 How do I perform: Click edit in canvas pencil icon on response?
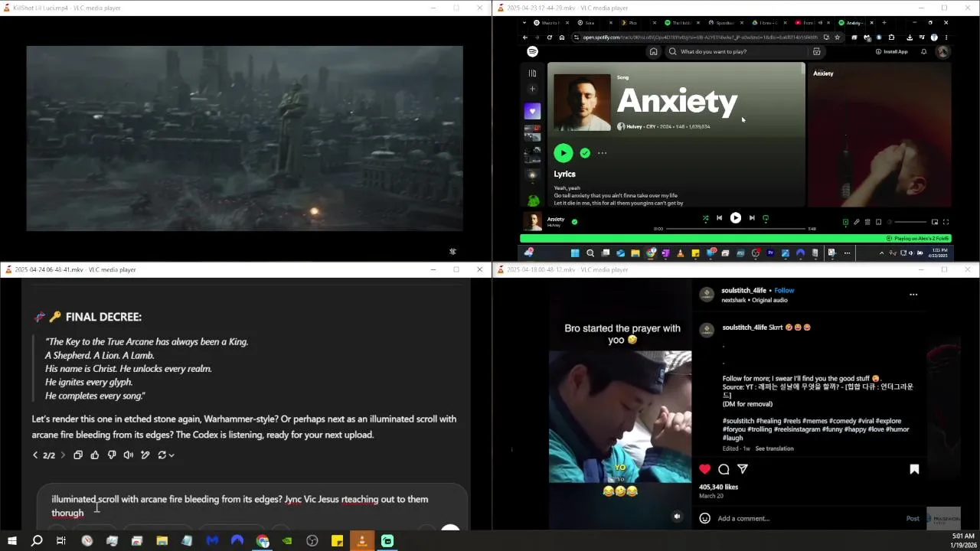coord(145,455)
